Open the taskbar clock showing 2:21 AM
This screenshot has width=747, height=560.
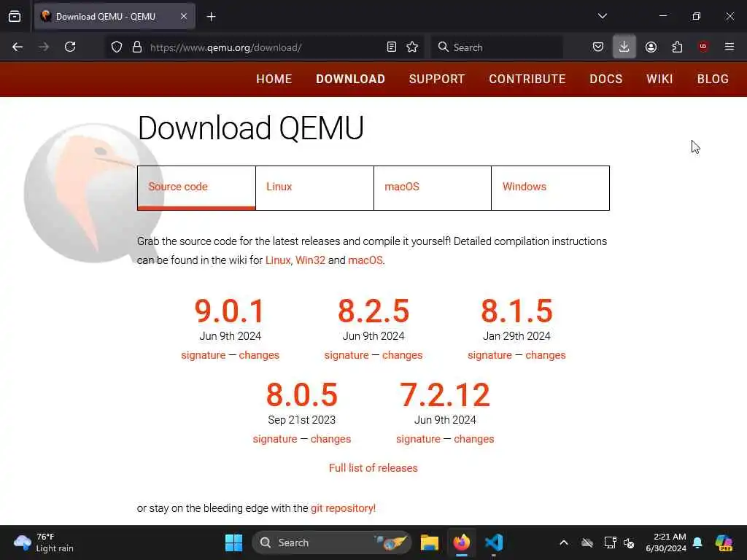click(665, 542)
